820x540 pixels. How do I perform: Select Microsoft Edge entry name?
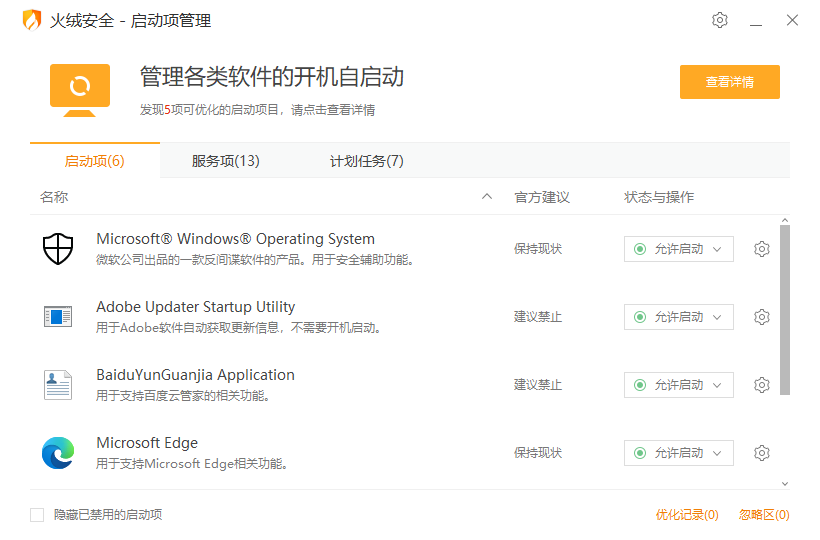[147, 443]
